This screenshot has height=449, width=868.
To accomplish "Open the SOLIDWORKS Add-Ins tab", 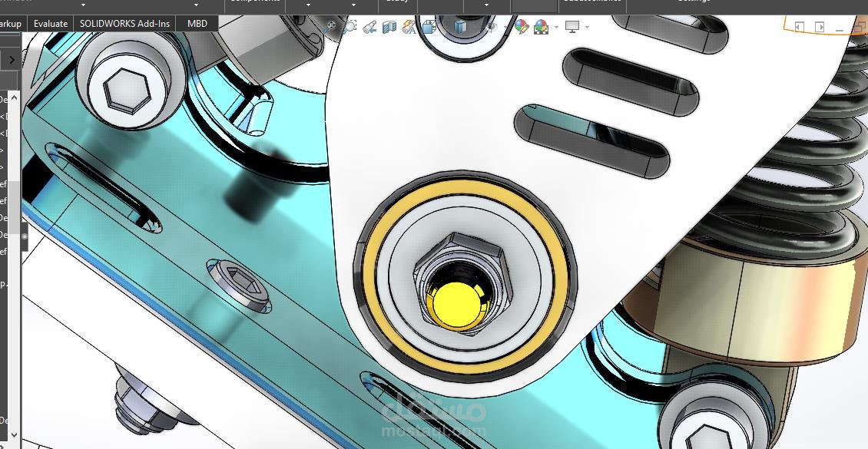I will tap(124, 24).
